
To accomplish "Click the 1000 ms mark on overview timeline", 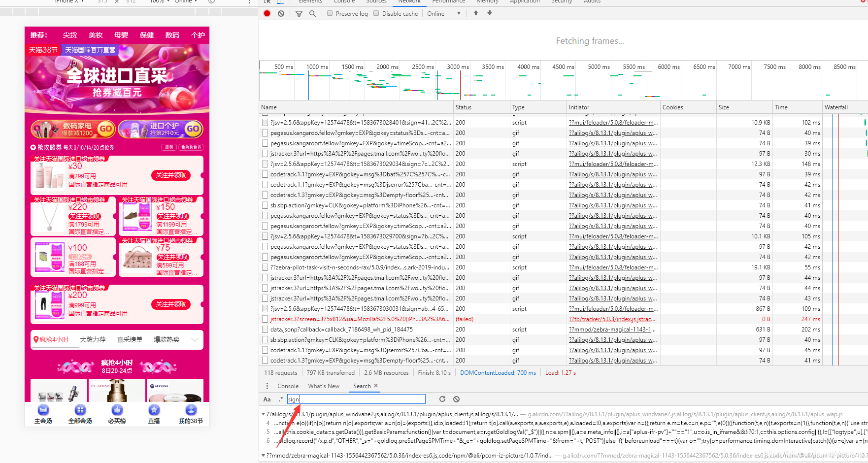I will click(x=317, y=67).
